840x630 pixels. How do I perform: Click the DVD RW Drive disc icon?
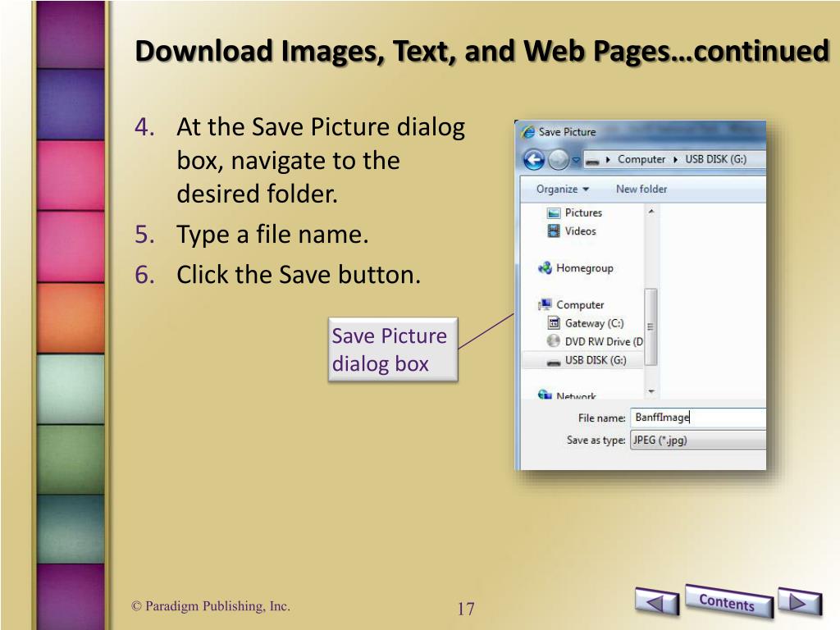[x=554, y=341]
